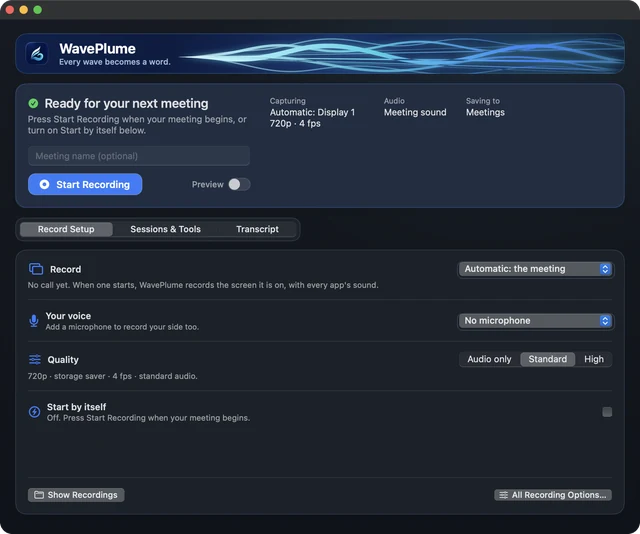Click the Every wave becomes a word tagline
Screen dimensions: 640x534
click(x=115, y=62)
